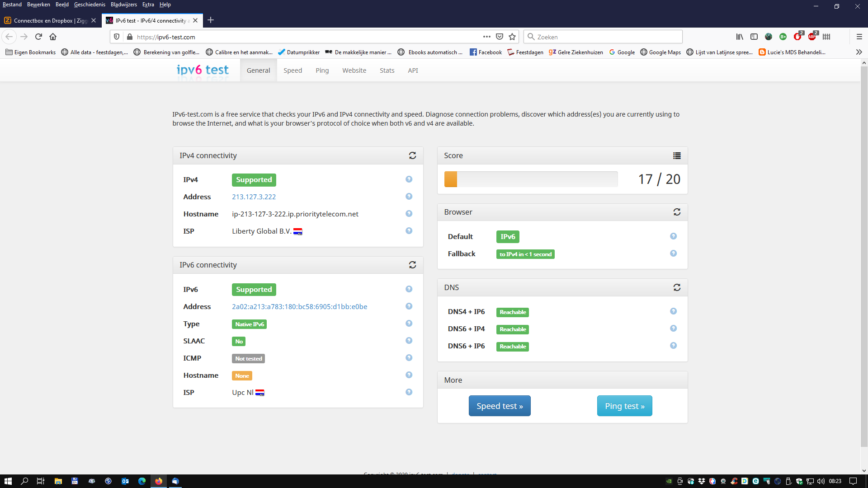This screenshot has width=868, height=488.
Task: Open Windows Start menu
Action: tap(8, 481)
